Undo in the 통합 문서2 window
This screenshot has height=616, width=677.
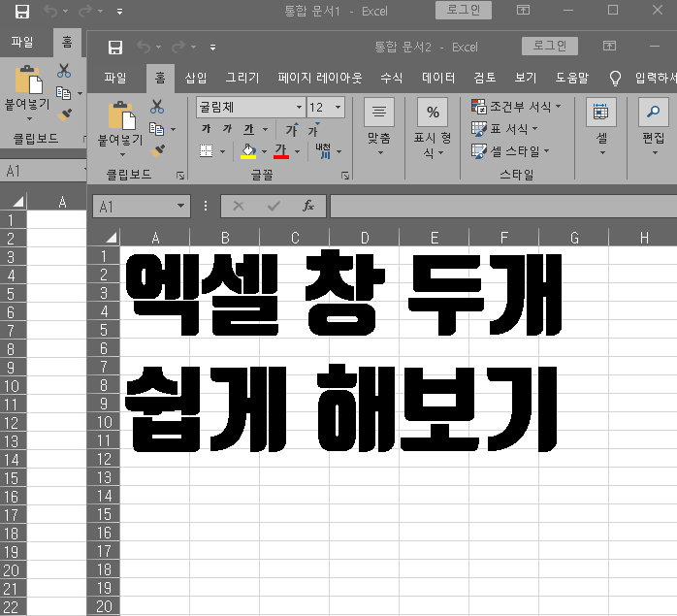144,47
